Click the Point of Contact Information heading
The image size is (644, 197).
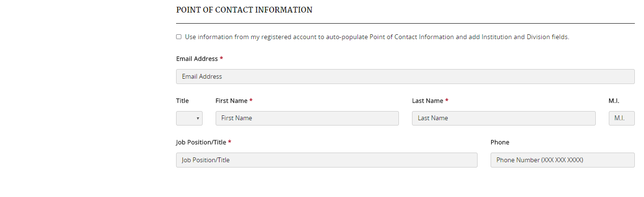[244, 10]
